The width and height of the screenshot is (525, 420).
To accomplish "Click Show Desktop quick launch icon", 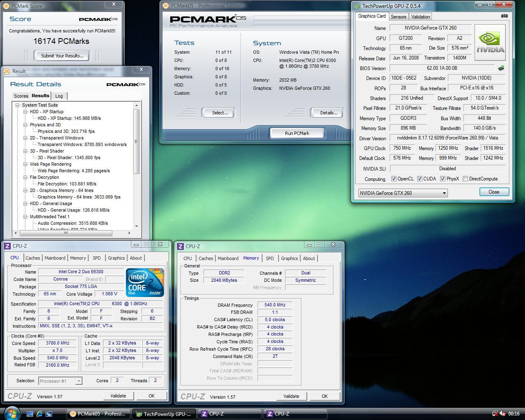I will coord(30,414).
